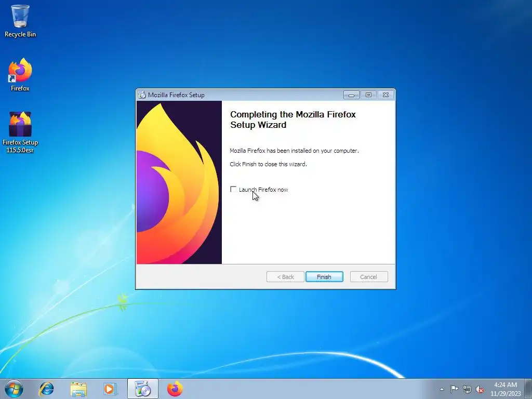Click 'Mozilla Firefox has been installed' text
The width and height of the screenshot is (532, 399).
tap(294, 151)
